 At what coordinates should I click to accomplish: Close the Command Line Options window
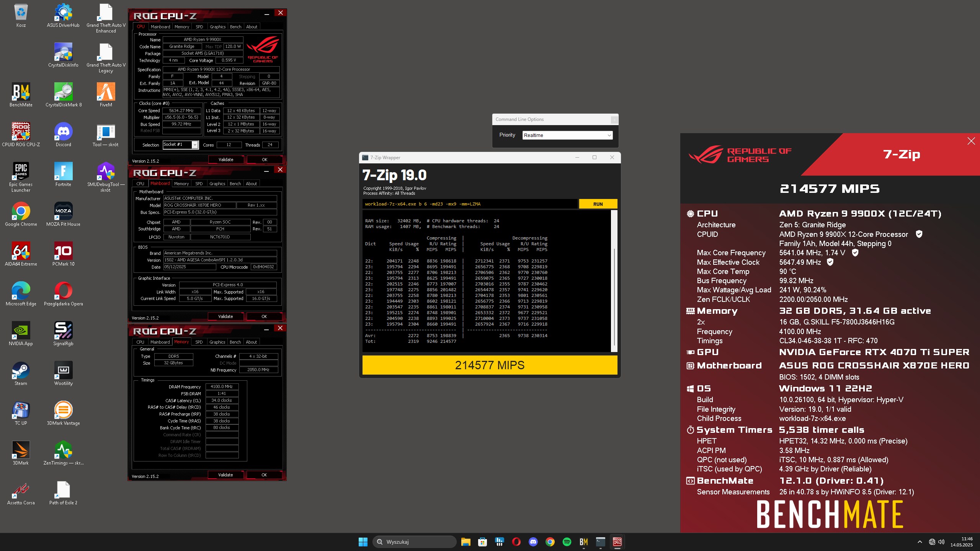(614, 120)
